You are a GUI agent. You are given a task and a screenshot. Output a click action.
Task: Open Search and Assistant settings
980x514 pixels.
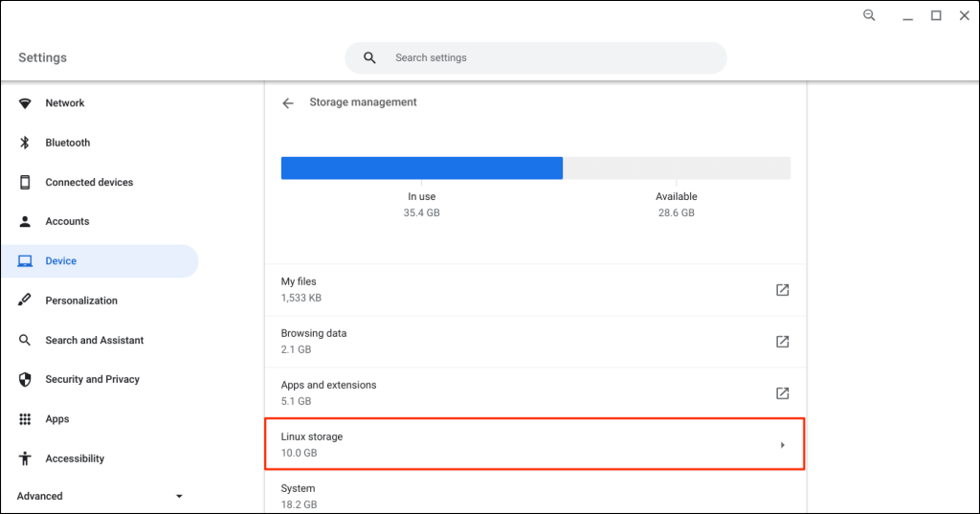tap(94, 340)
